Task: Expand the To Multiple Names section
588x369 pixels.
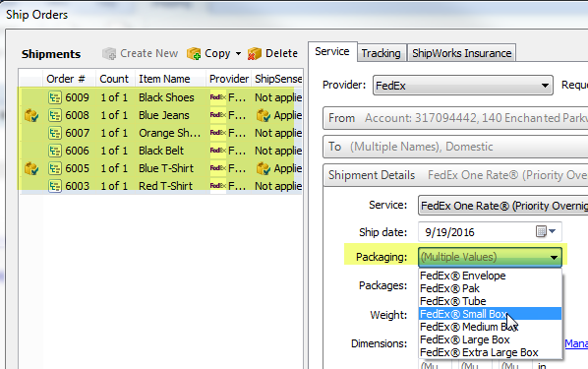Action: 455,147
